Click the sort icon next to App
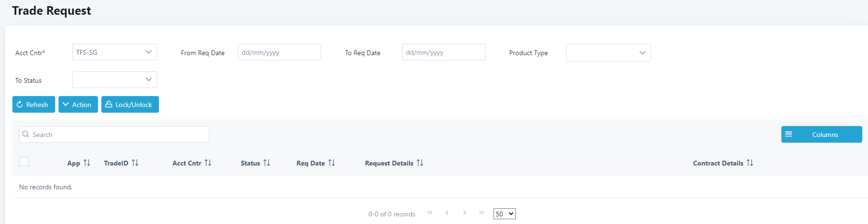Image resolution: width=868 pixels, height=224 pixels. coord(87,163)
